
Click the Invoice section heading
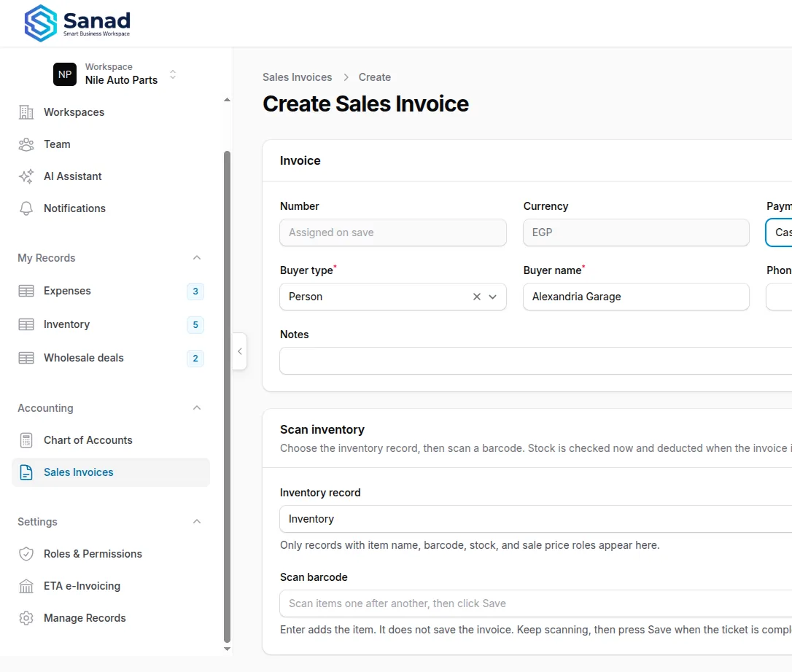point(300,160)
